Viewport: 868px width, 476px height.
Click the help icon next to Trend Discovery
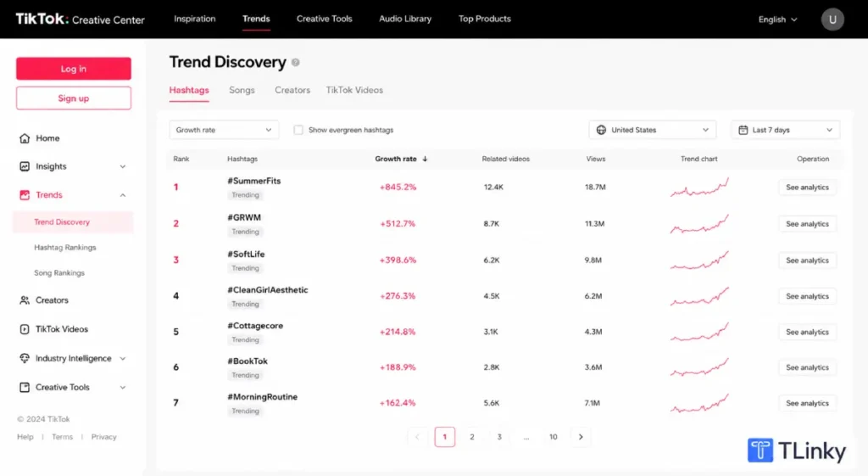click(x=296, y=63)
